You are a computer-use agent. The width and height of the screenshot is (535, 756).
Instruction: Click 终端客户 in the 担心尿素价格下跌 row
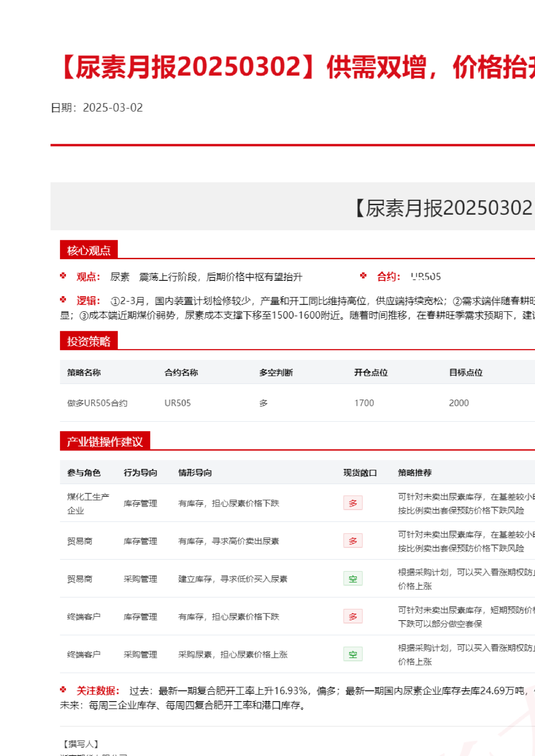[x=84, y=616]
